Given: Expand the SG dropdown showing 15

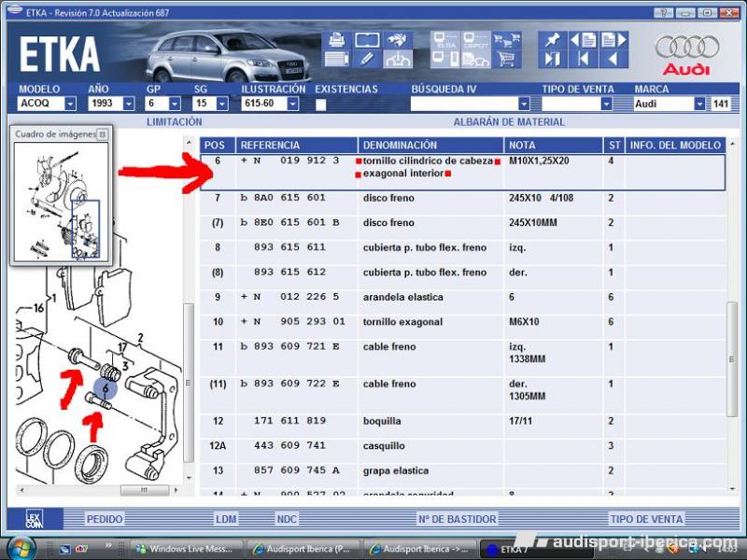Looking at the screenshot, I should pyautogui.click(x=222, y=104).
